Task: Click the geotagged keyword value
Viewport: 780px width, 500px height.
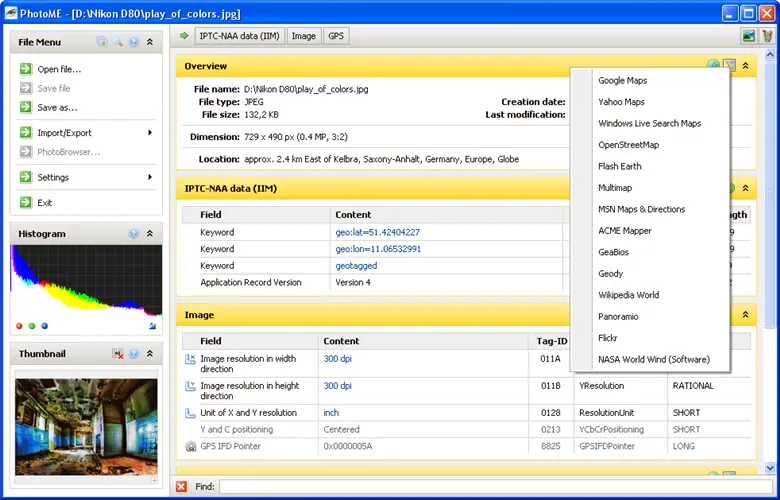Action: 356,266
